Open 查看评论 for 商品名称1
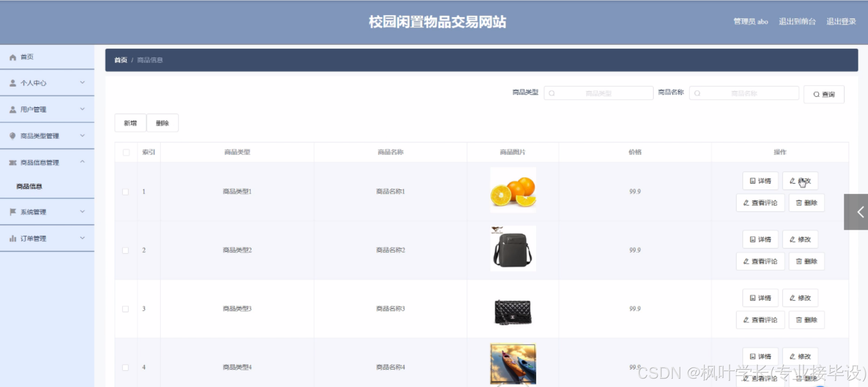The height and width of the screenshot is (387, 868). click(760, 203)
